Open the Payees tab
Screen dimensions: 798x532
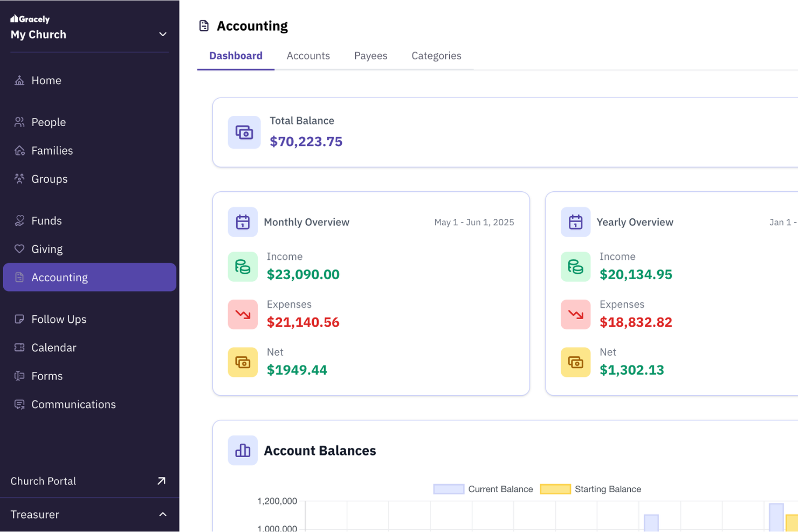[x=370, y=56]
